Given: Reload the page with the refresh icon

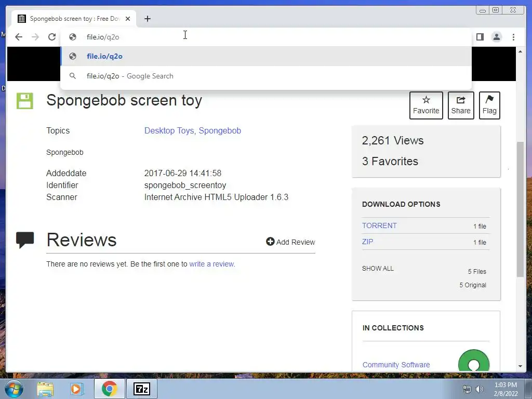Looking at the screenshot, I should 52,37.
